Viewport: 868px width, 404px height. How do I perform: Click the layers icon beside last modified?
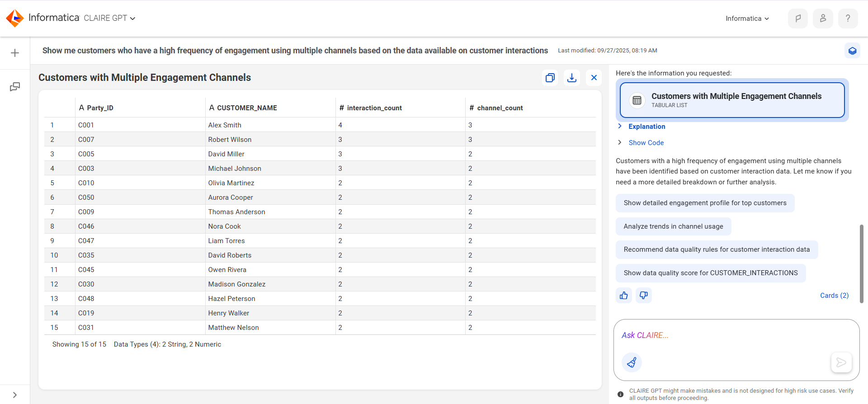852,51
